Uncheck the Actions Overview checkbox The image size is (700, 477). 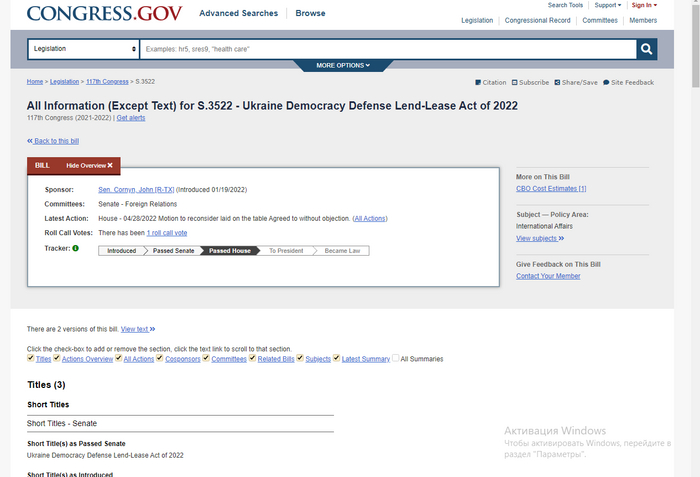coord(57,358)
